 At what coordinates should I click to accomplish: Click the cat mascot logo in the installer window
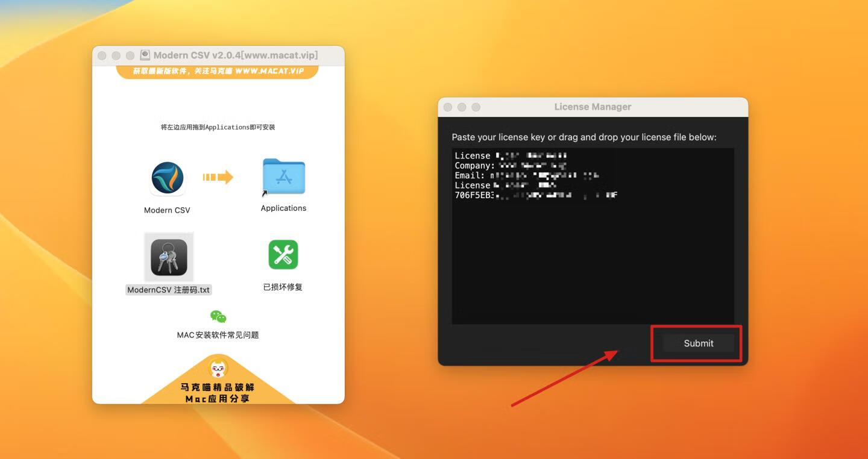(x=218, y=368)
